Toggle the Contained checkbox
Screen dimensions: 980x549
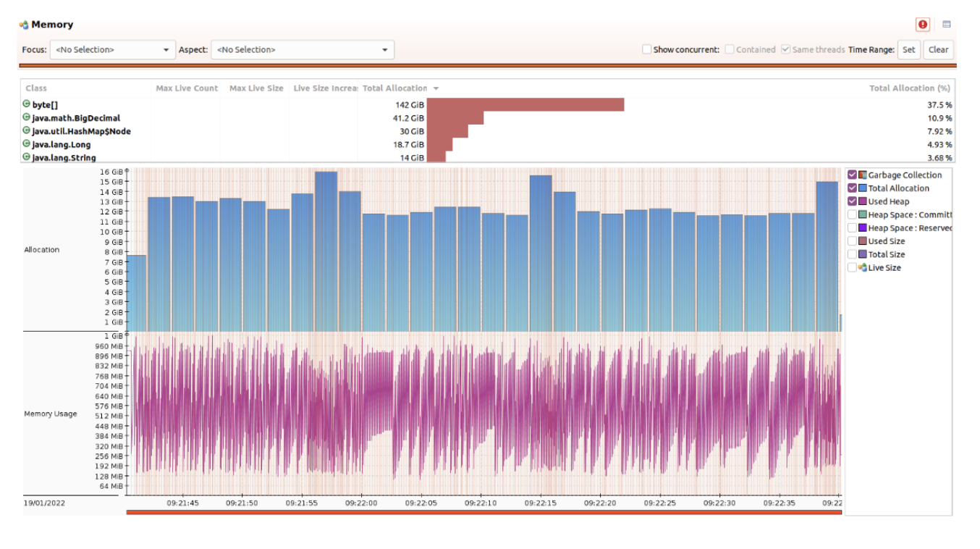click(x=730, y=49)
